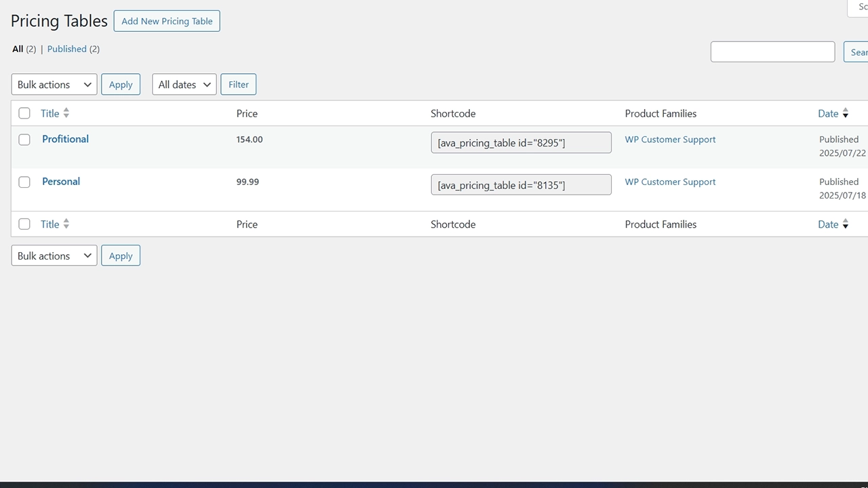Viewport: 868px width, 488px height.
Task: Select the shortcode text for Personal table
Action: tap(521, 184)
